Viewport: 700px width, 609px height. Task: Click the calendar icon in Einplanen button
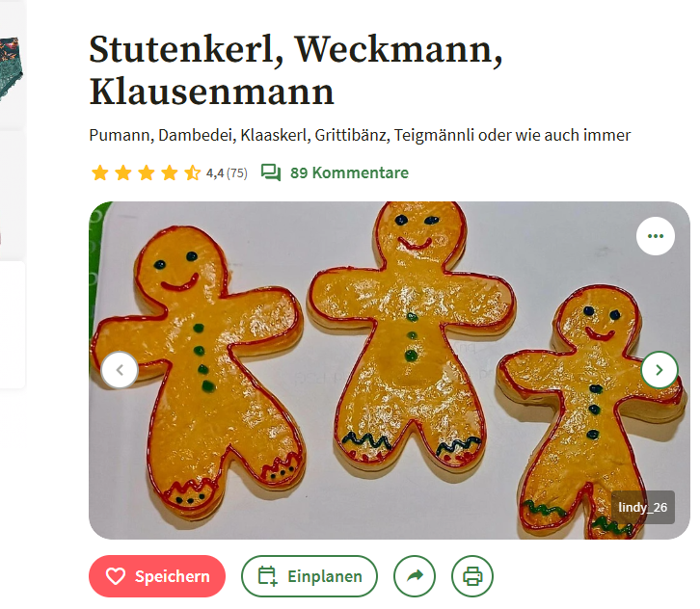[268, 576]
